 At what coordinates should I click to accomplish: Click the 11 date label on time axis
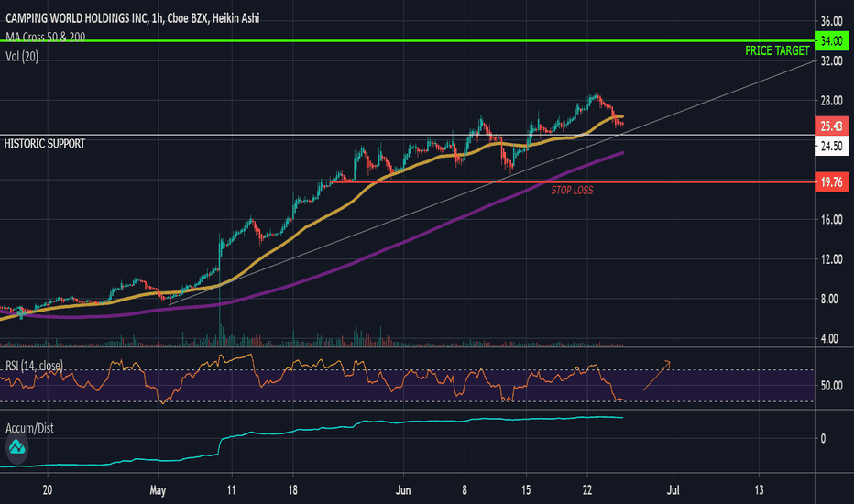[231, 490]
